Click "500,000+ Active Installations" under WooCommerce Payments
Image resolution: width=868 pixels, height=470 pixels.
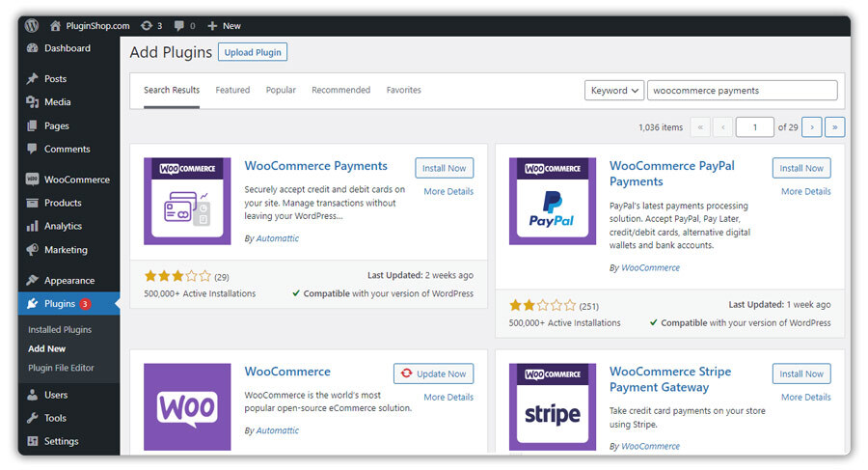[200, 293]
